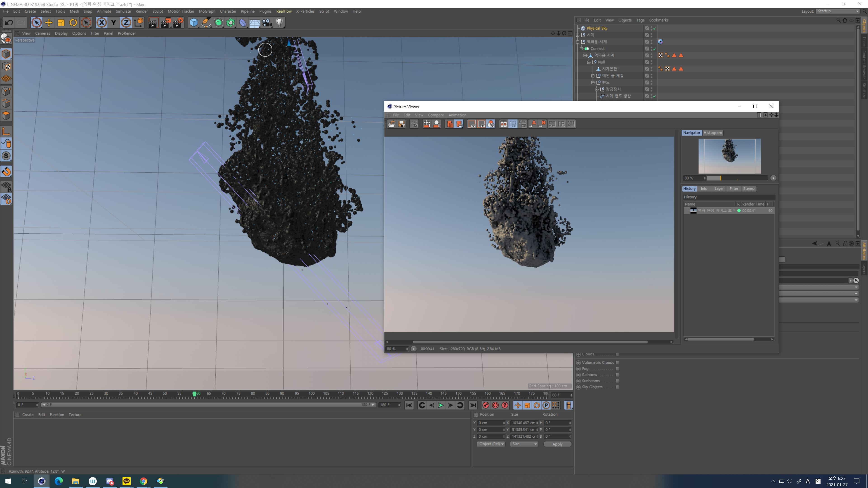Select the Scale tool
868x488 pixels.
61,23
